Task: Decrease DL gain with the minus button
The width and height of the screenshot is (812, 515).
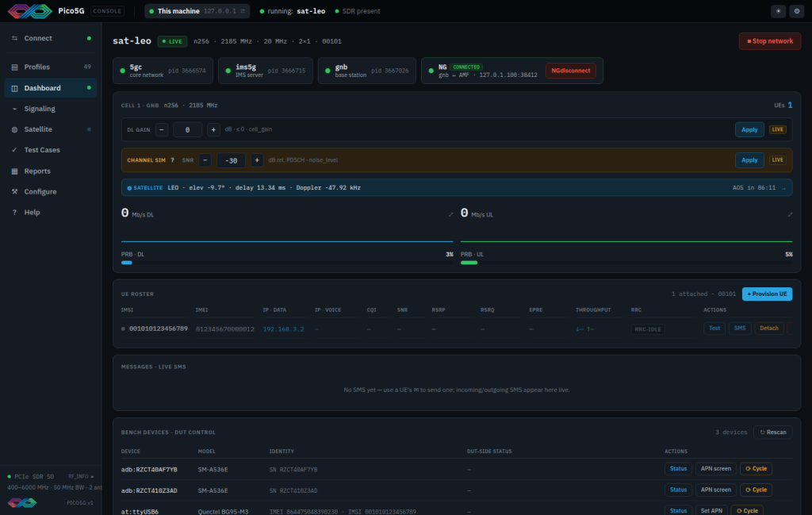Action: [162, 129]
